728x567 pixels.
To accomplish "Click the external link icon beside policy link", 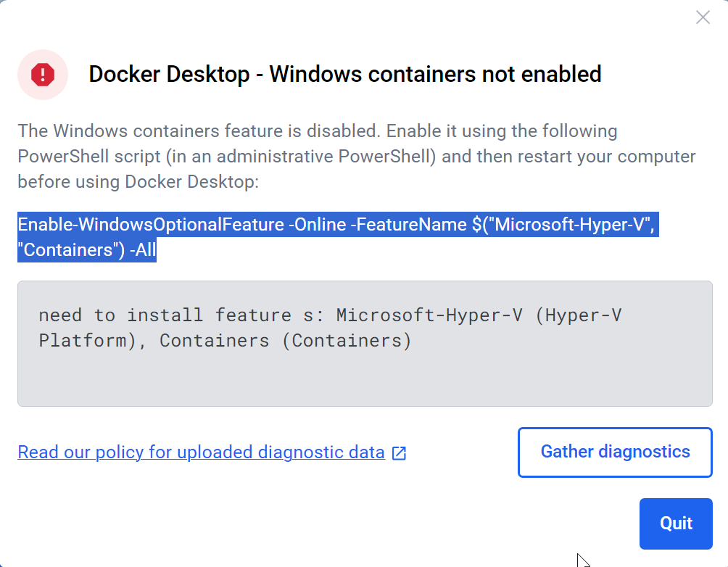I will point(400,452).
